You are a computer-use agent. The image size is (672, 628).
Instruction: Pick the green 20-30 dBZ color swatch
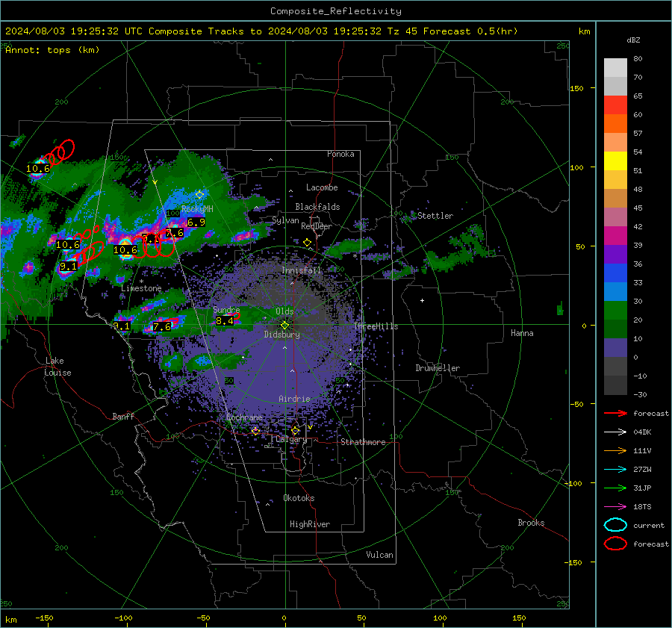(x=615, y=311)
